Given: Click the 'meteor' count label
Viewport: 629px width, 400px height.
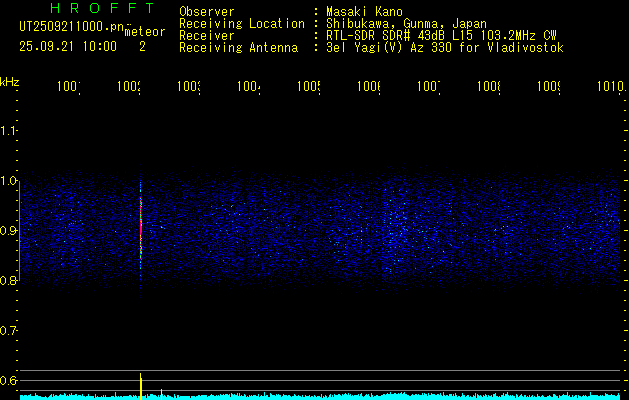Looking at the screenshot, I should [145, 32].
